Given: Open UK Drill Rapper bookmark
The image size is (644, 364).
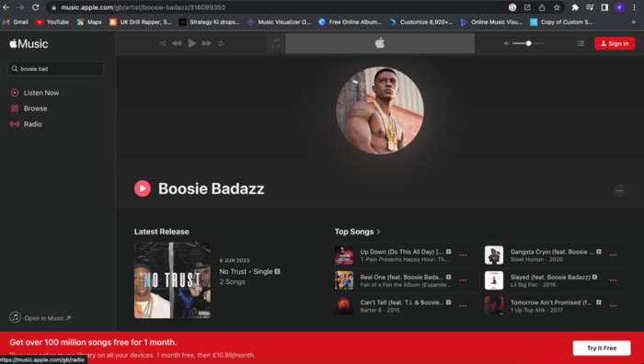Looking at the screenshot, I should click(140, 22).
